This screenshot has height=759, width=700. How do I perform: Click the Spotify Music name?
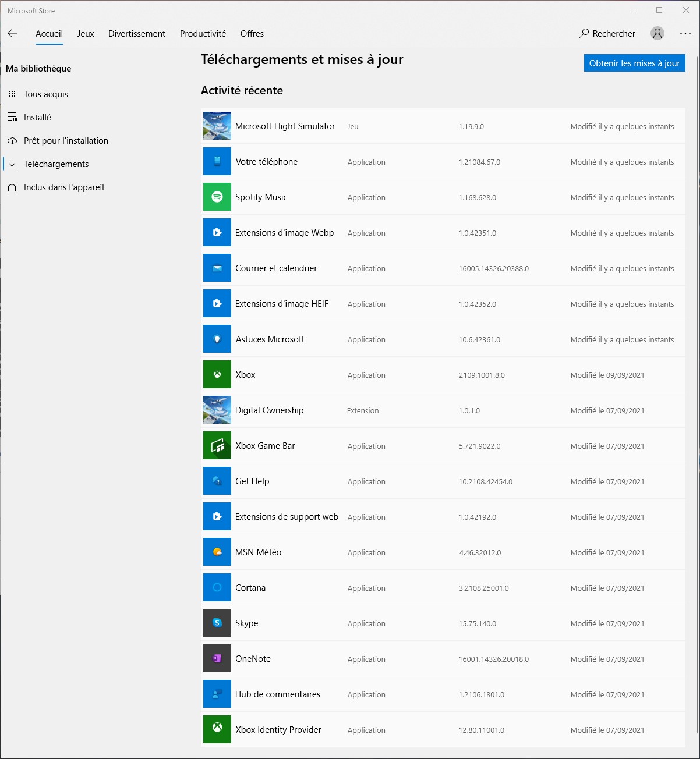(x=261, y=197)
